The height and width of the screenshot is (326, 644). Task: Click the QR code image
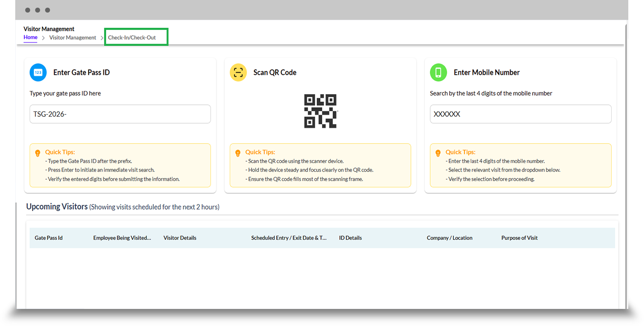pyautogui.click(x=320, y=111)
